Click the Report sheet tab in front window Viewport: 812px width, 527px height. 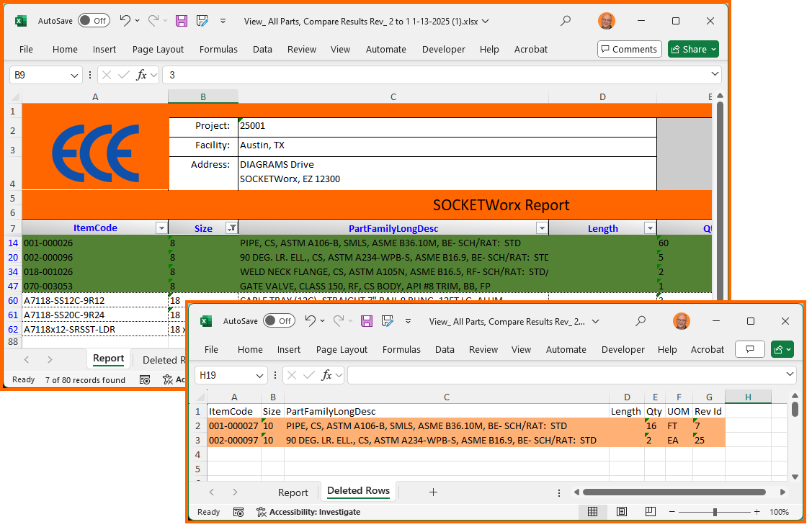tap(293, 492)
